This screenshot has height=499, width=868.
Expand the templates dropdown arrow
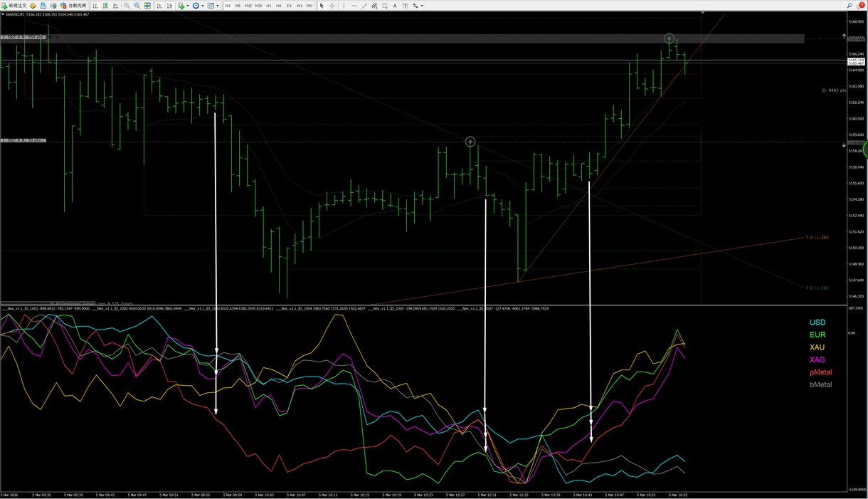[x=217, y=6]
